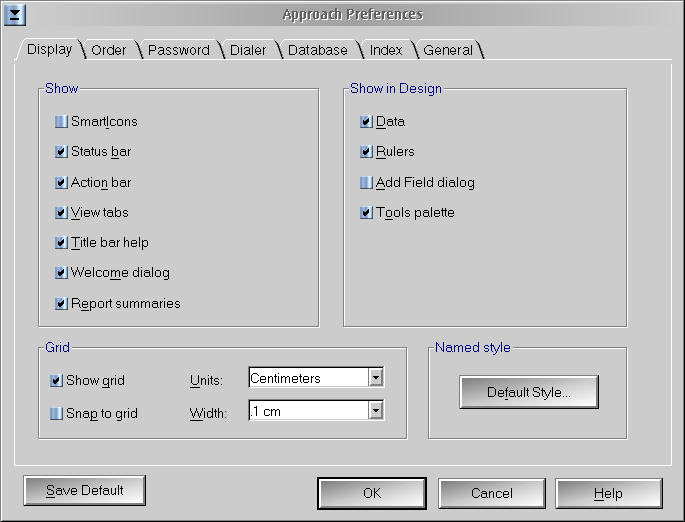Click the Cancel button
This screenshot has width=685, height=522.
tap(491, 493)
